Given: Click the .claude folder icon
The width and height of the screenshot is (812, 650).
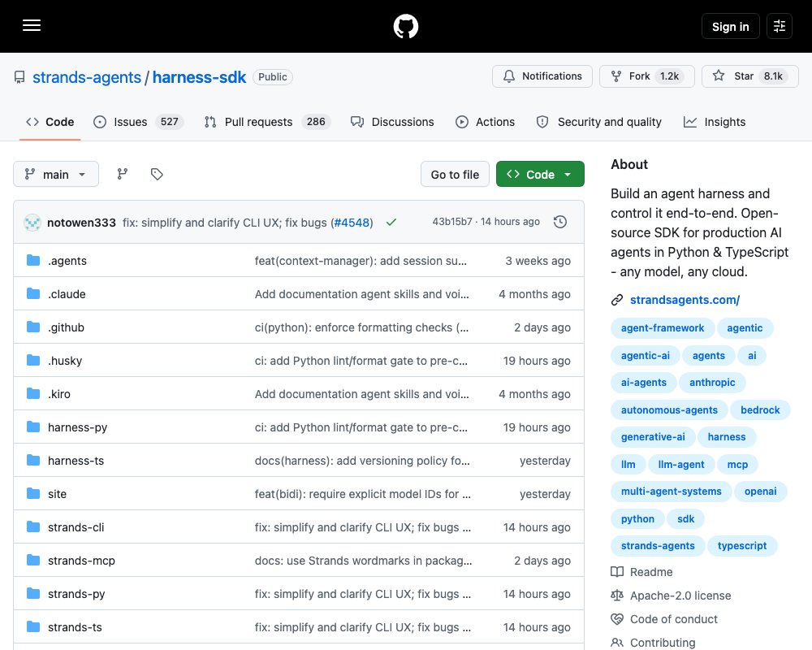Looking at the screenshot, I should coord(33,293).
